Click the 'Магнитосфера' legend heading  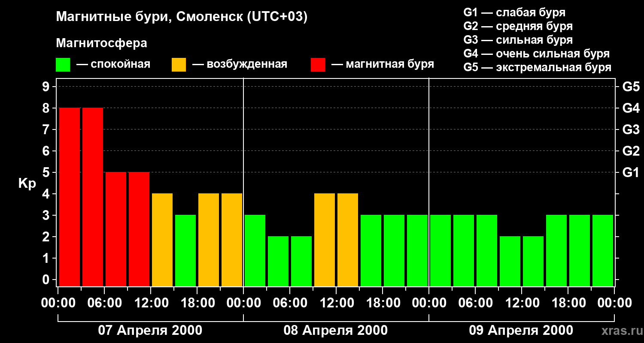point(101,43)
